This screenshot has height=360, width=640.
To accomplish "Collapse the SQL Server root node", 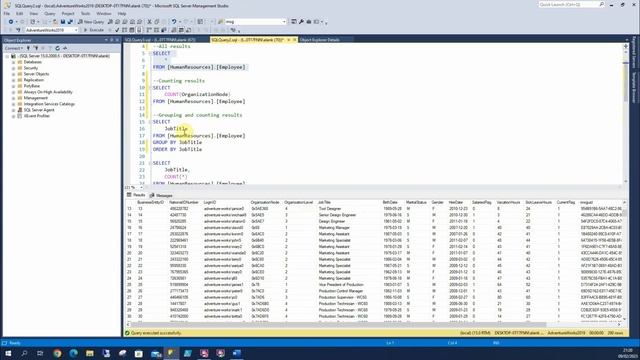I will (7, 56).
